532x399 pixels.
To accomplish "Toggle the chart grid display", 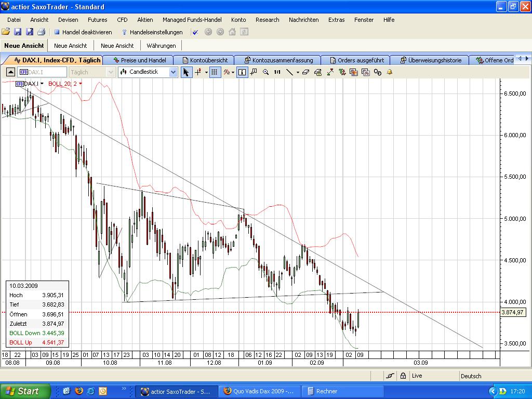I will tap(214, 72).
